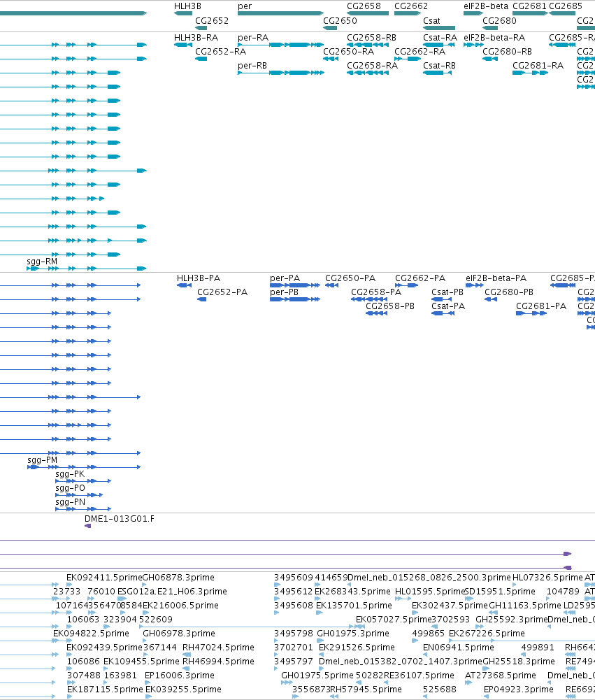Select the per-RB transcript
Viewport: 595px width, 700px height.
(x=281, y=73)
